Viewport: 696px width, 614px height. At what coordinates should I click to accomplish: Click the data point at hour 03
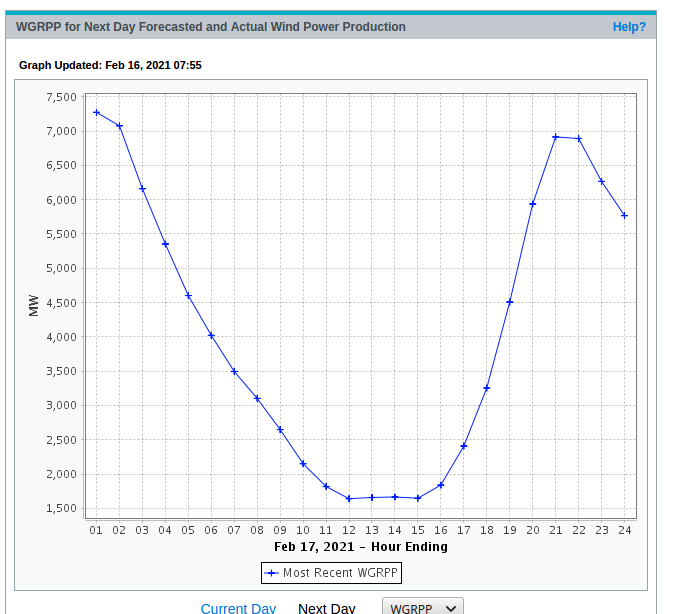142,189
